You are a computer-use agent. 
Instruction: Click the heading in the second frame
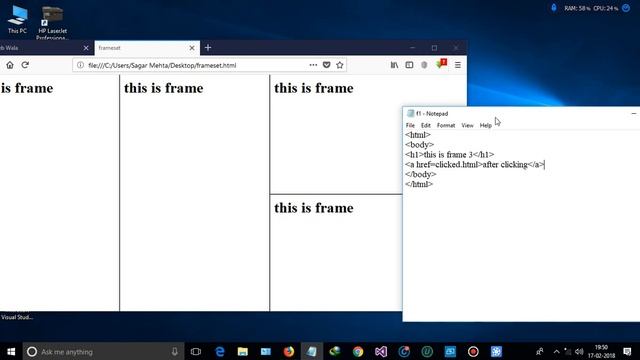[x=164, y=88]
